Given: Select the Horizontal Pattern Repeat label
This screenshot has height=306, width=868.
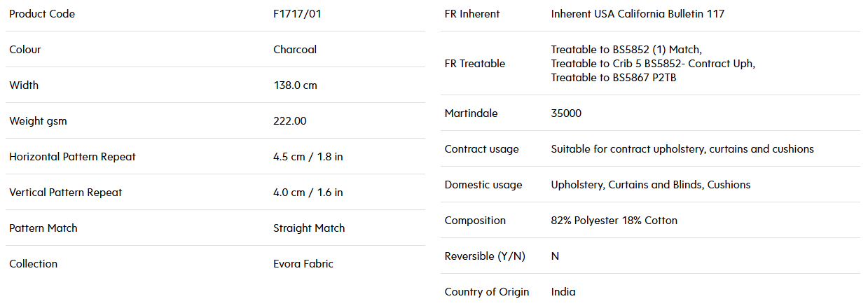Looking at the screenshot, I should click(x=73, y=157).
